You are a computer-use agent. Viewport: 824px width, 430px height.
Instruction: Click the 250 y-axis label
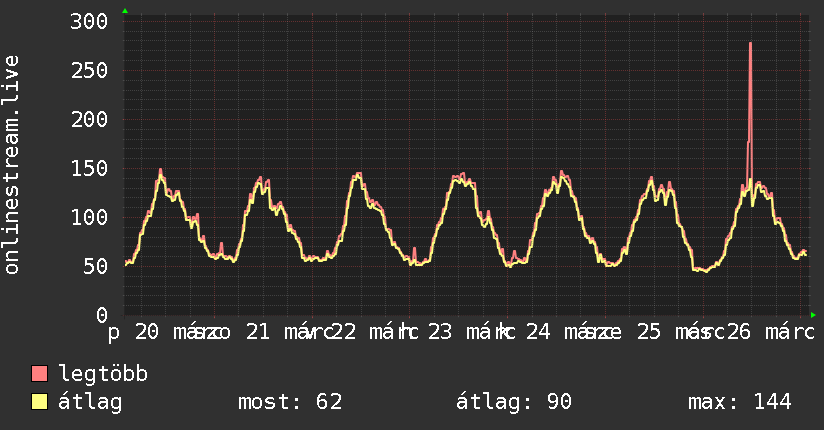click(x=89, y=70)
